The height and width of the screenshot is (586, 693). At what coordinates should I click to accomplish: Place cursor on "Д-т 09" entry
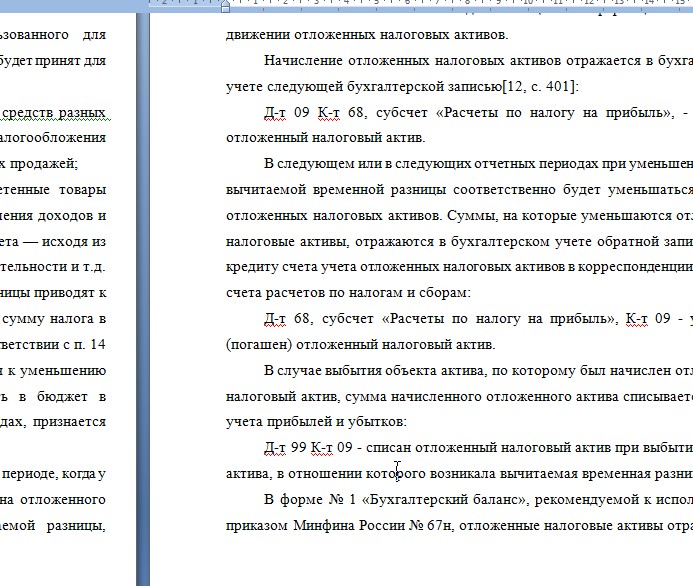(x=287, y=112)
